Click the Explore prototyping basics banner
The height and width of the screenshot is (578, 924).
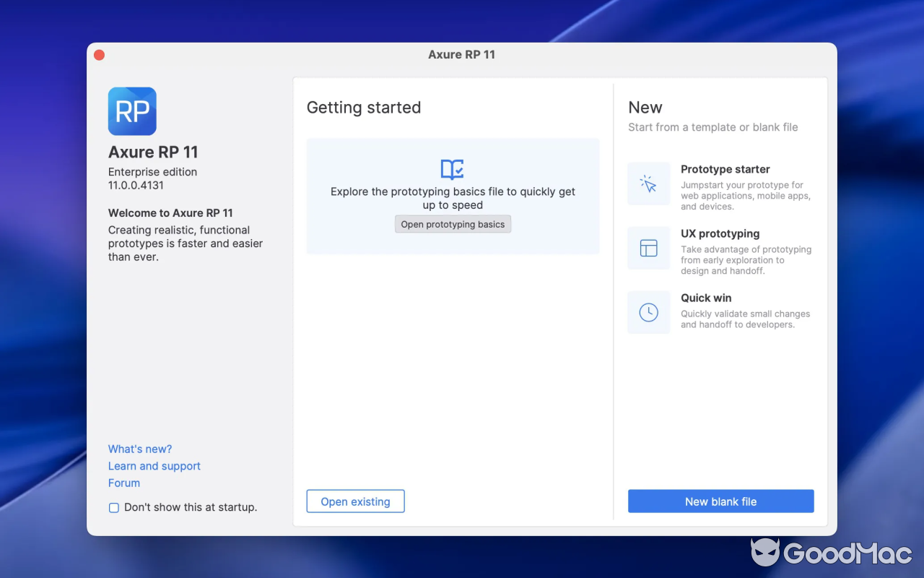[x=453, y=196]
